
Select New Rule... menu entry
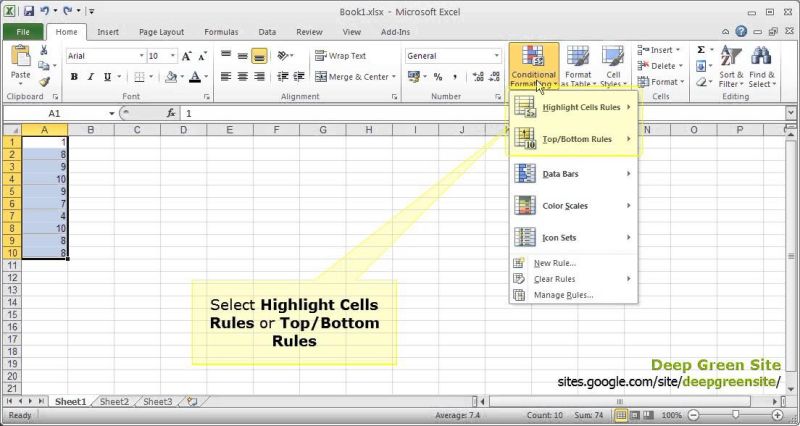tap(573, 263)
